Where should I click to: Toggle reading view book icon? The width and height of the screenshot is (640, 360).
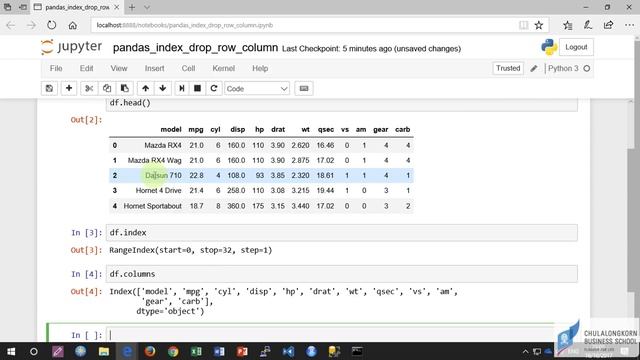(523, 25)
